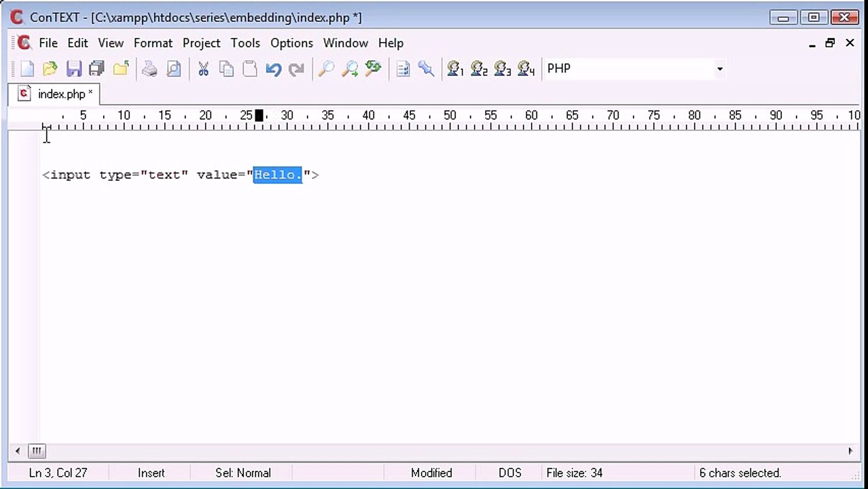
Task: Open Print Preview from the toolbar
Action: coord(174,69)
